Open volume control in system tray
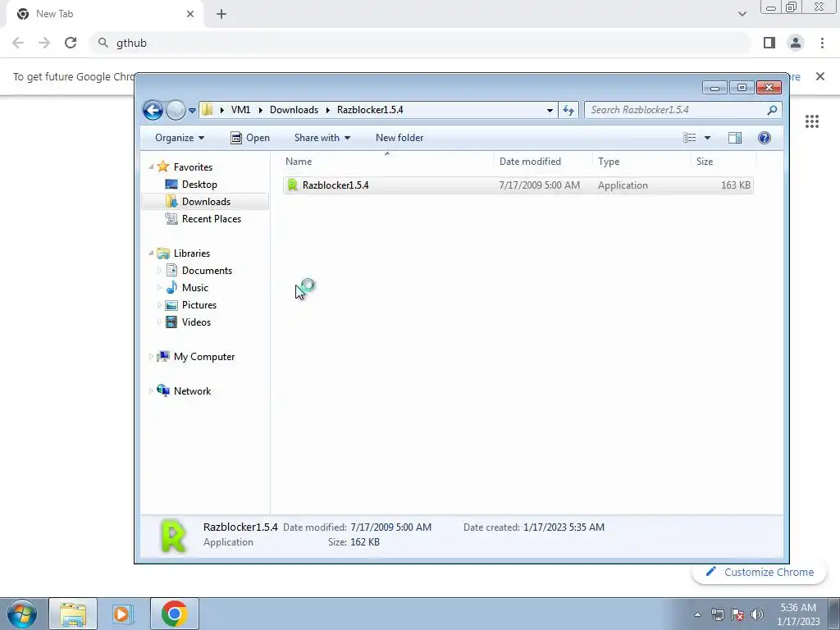 click(757, 614)
